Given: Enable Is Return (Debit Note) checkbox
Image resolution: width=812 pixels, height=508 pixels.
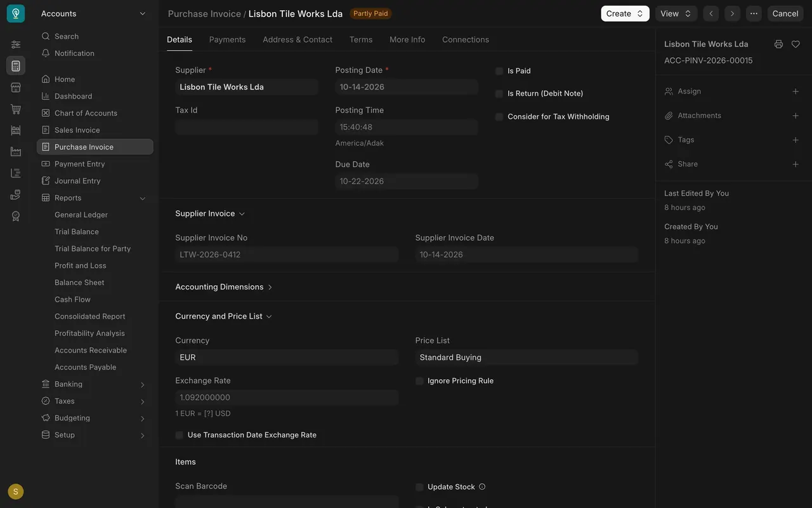Looking at the screenshot, I should 499,93.
